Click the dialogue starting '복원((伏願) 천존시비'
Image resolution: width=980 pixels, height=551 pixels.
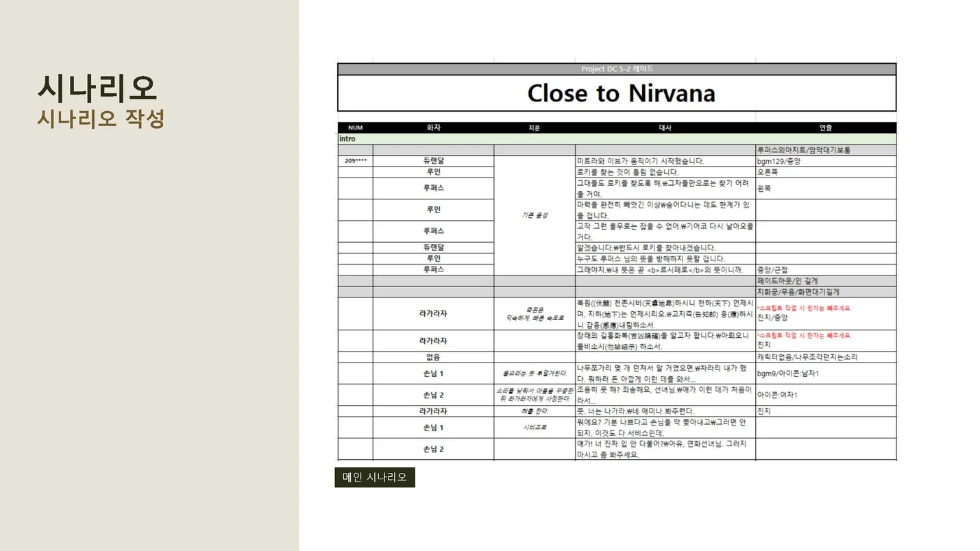click(665, 314)
